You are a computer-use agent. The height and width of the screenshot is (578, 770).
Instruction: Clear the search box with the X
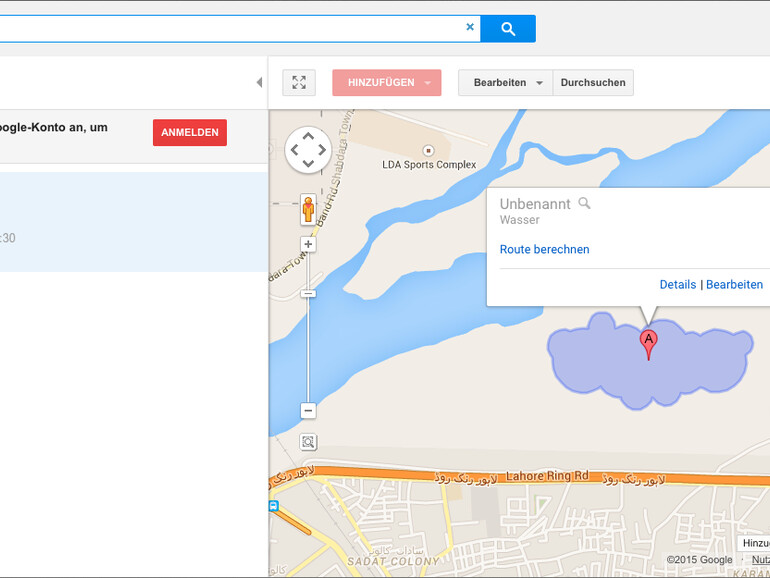coord(470,27)
